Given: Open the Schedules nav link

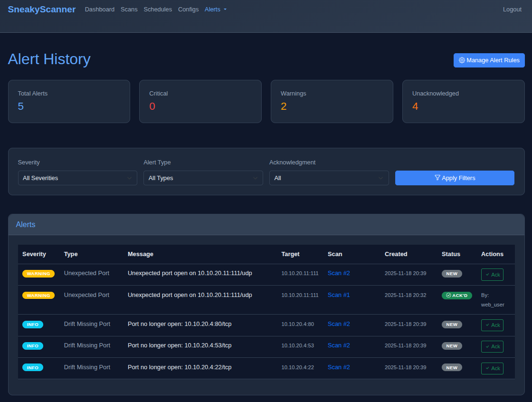Looking at the screenshot, I should coord(158,10).
